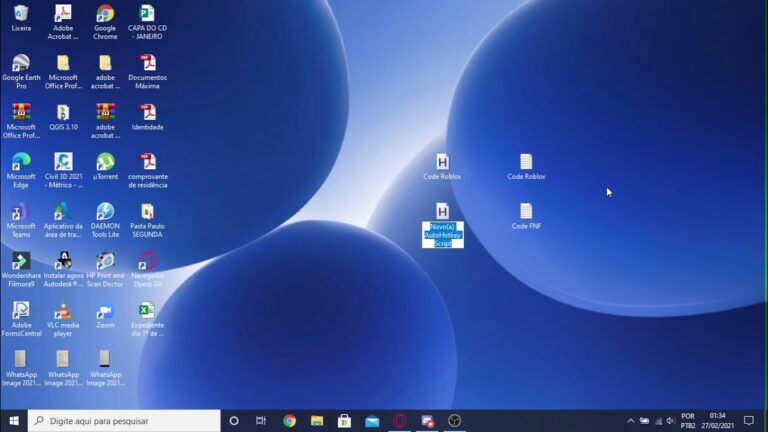Switch to OBS Studio on the taskbar
Viewport: 768px width, 432px height.
click(x=455, y=421)
